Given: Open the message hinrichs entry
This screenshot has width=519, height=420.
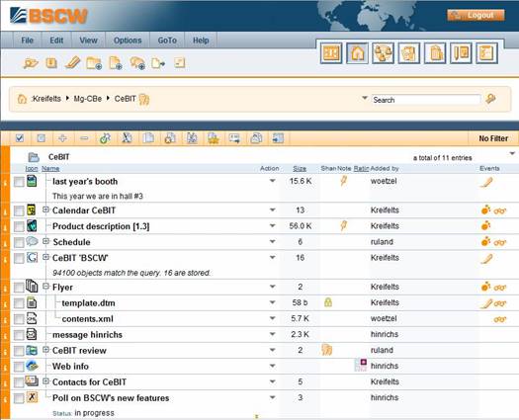Looking at the screenshot, I should pos(87,335).
